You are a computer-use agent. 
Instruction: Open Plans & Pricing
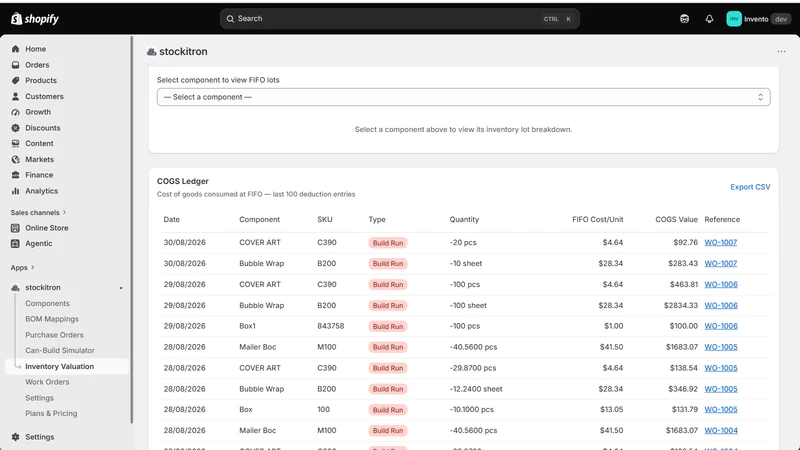coord(51,414)
